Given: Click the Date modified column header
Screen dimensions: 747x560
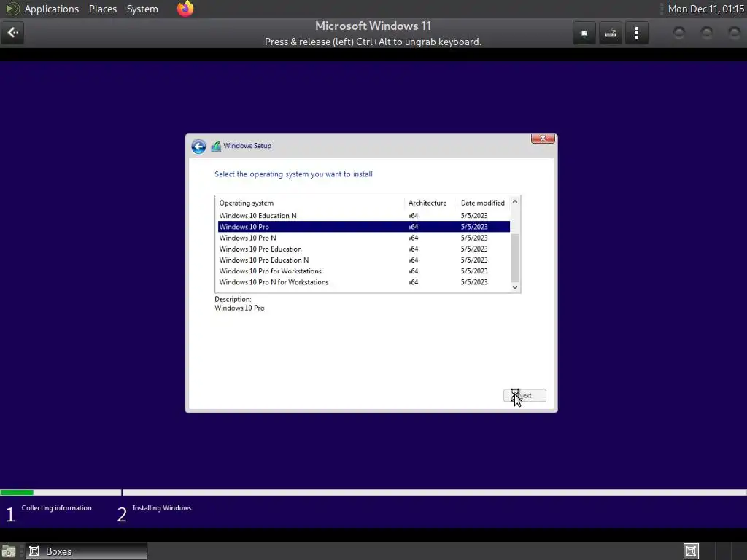Looking at the screenshot, I should tap(483, 203).
